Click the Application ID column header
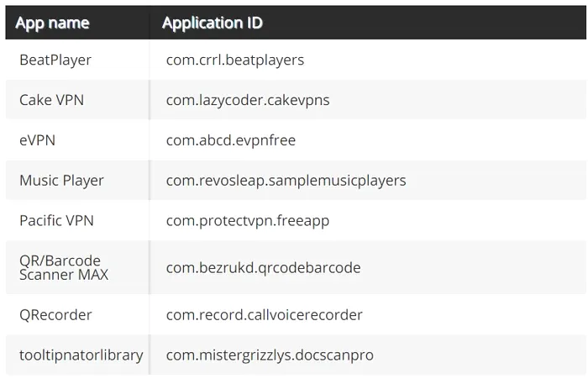The width and height of the screenshot is (588, 384). [212, 23]
